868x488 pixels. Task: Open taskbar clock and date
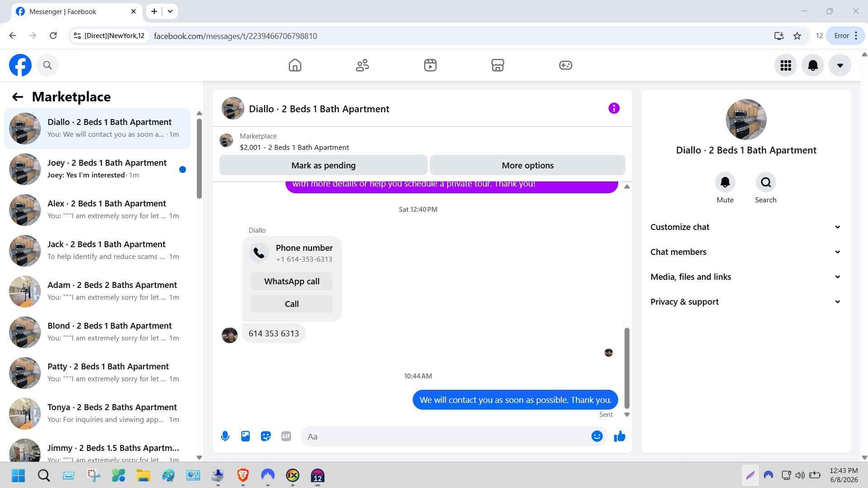844,475
